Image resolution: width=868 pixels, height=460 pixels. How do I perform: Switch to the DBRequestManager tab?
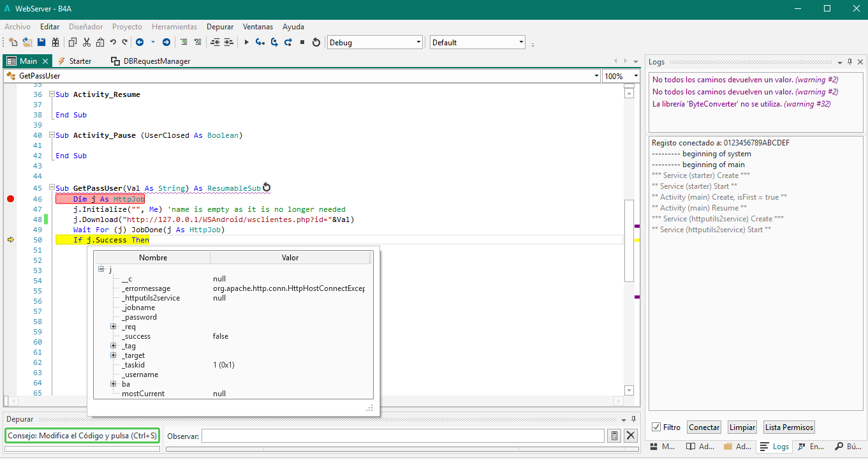[x=151, y=61]
